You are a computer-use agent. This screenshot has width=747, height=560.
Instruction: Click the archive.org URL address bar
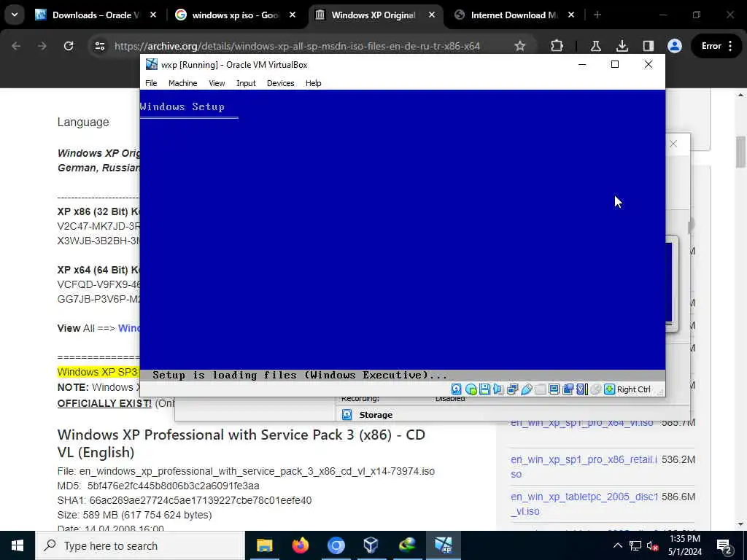(x=297, y=46)
